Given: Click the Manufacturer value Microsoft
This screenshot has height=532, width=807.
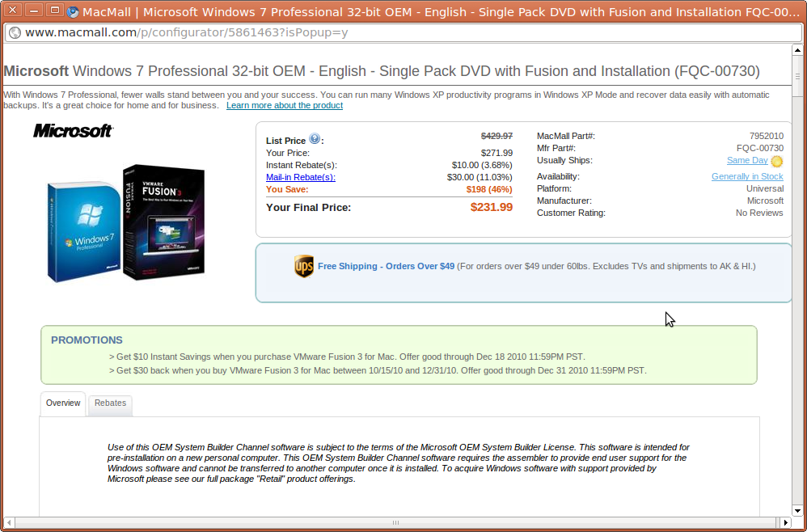Looking at the screenshot, I should click(x=765, y=201).
